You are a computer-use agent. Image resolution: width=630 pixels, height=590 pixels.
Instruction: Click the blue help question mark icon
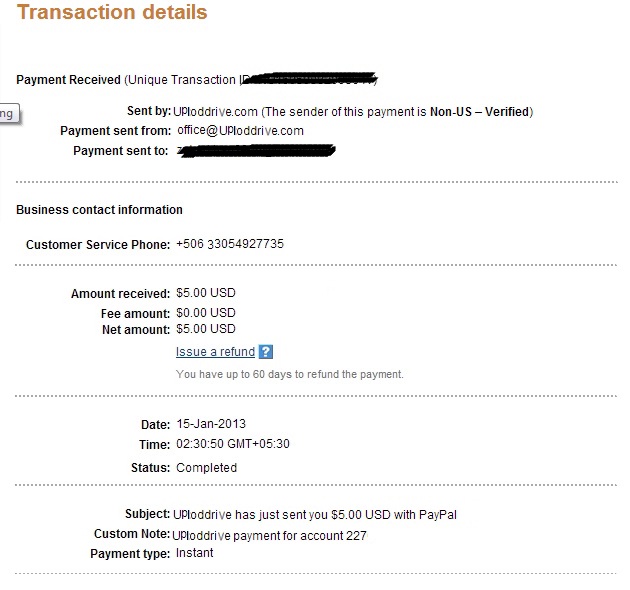point(266,352)
